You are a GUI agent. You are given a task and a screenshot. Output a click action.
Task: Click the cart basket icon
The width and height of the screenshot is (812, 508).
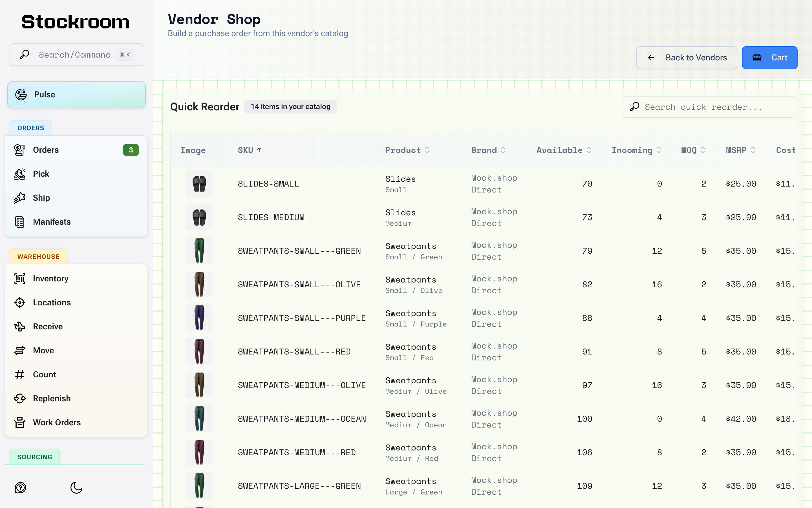(757, 58)
